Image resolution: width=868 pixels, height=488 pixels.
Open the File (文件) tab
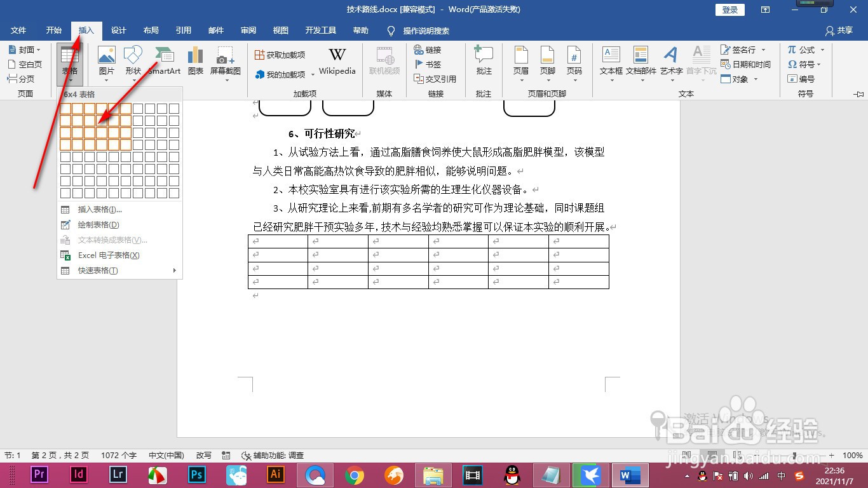[18, 30]
